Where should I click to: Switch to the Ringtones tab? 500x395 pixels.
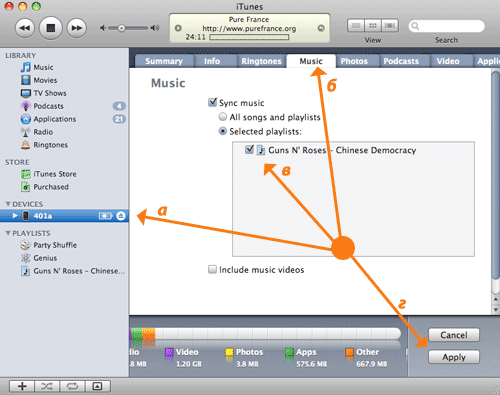click(x=261, y=61)
